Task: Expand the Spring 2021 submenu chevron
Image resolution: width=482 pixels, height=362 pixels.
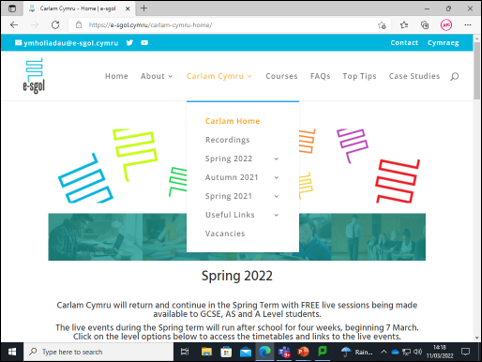Action: 276,196
